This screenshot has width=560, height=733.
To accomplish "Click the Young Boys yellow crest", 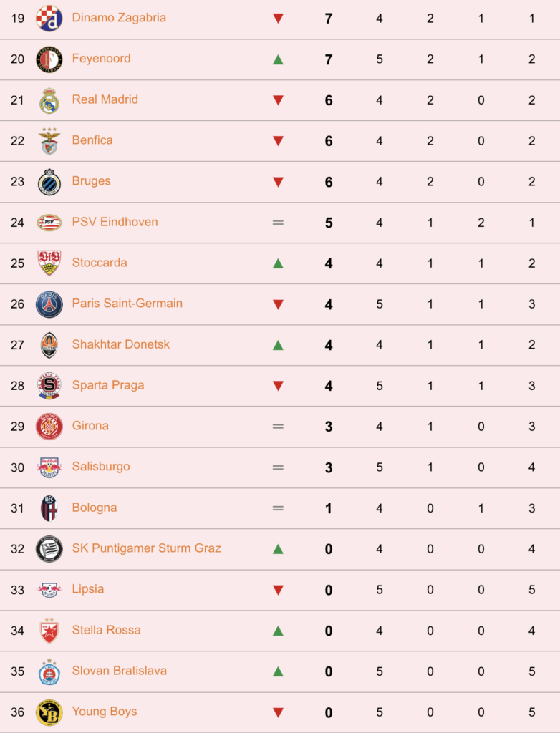I will (x=49, y=712).
